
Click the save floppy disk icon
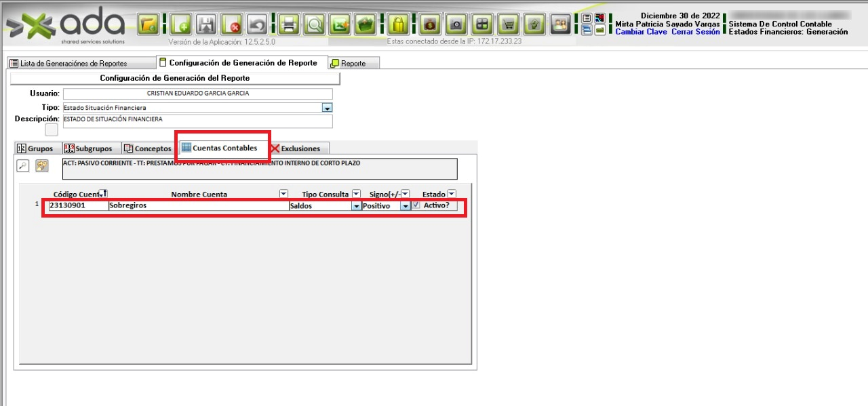pyautogui.click(x=205, y=25)
